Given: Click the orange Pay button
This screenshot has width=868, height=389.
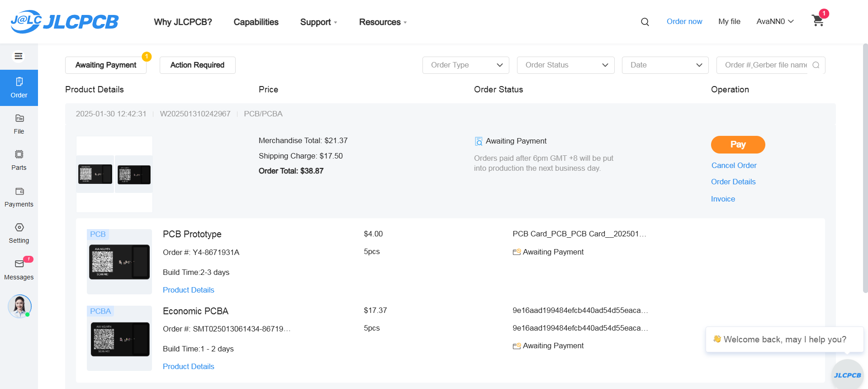Looking at the screenshot, I should point(738,144).
